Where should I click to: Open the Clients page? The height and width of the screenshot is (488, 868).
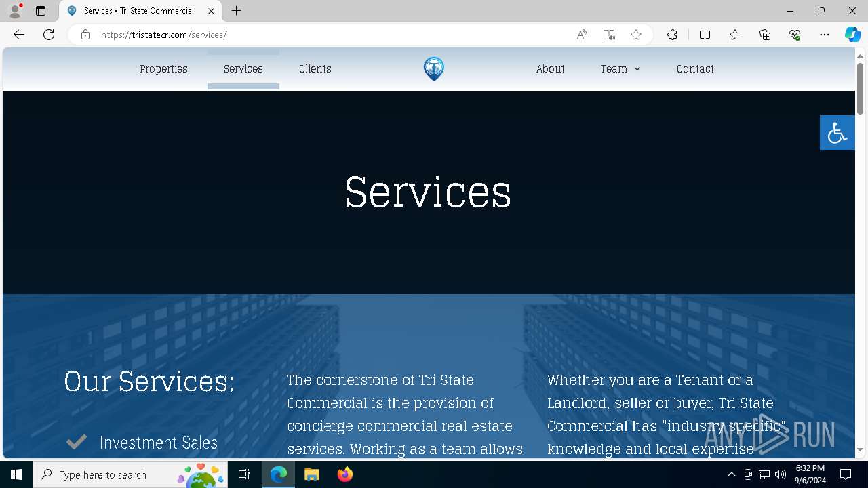click(315, 68)
